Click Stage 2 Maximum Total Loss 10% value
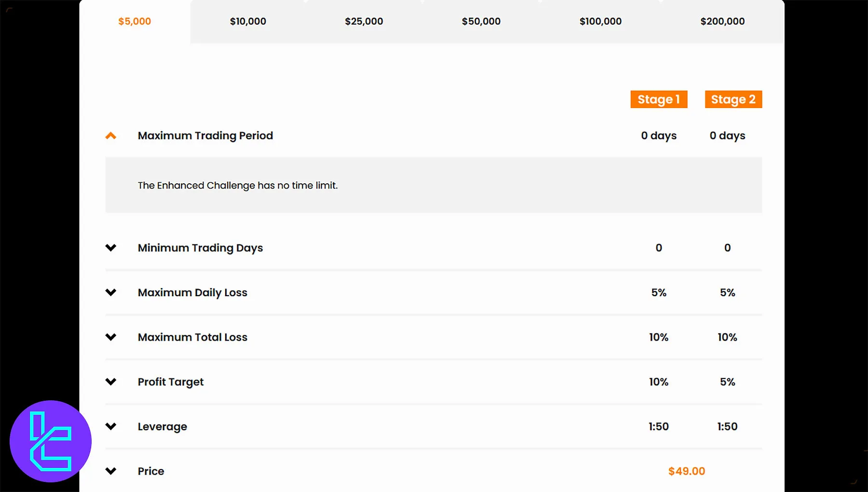This screenshot has height=492, width=868. click(x=727, y=337)
